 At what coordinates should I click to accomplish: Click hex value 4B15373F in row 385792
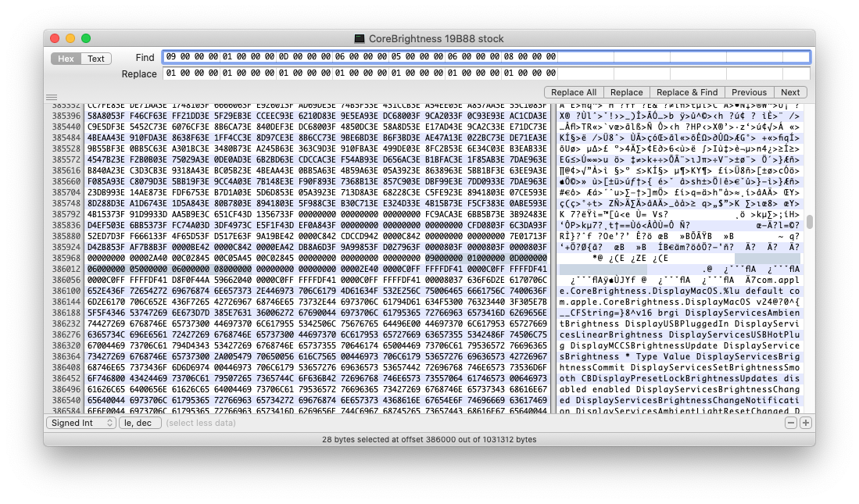point(106,214)
